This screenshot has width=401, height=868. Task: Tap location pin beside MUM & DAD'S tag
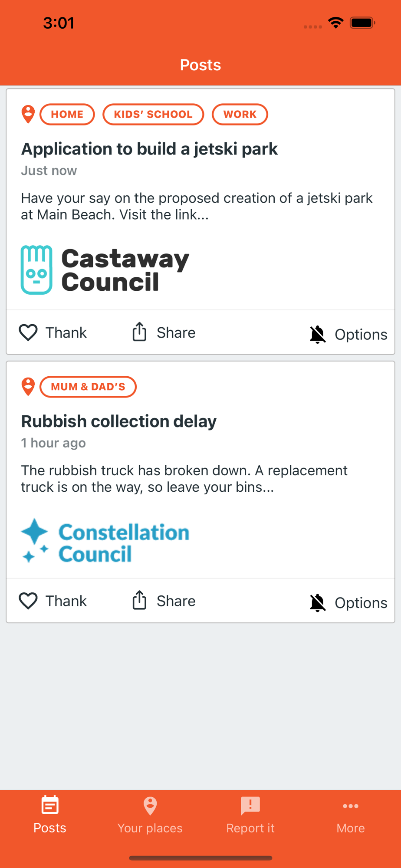[28, 386]
